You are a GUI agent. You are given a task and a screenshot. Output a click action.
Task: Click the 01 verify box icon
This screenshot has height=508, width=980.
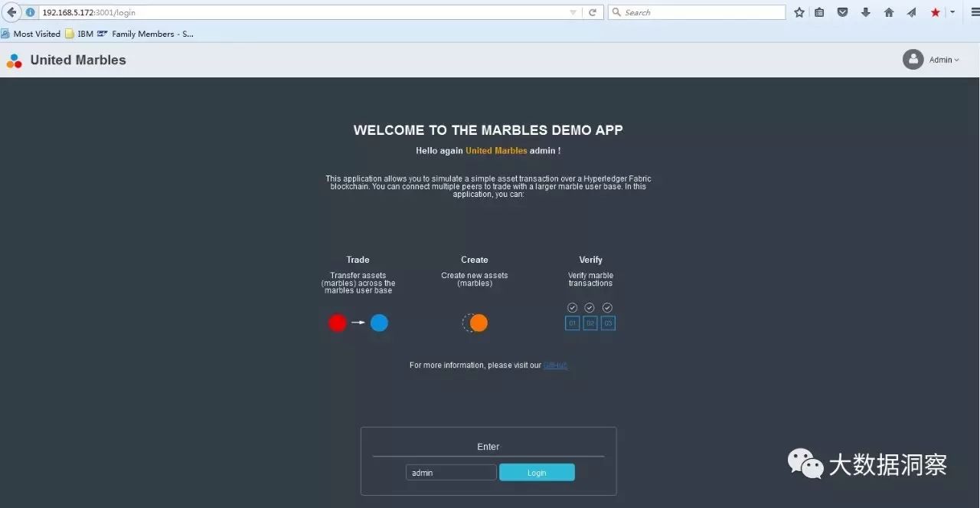pyautogui.click(x=573, y=323)
